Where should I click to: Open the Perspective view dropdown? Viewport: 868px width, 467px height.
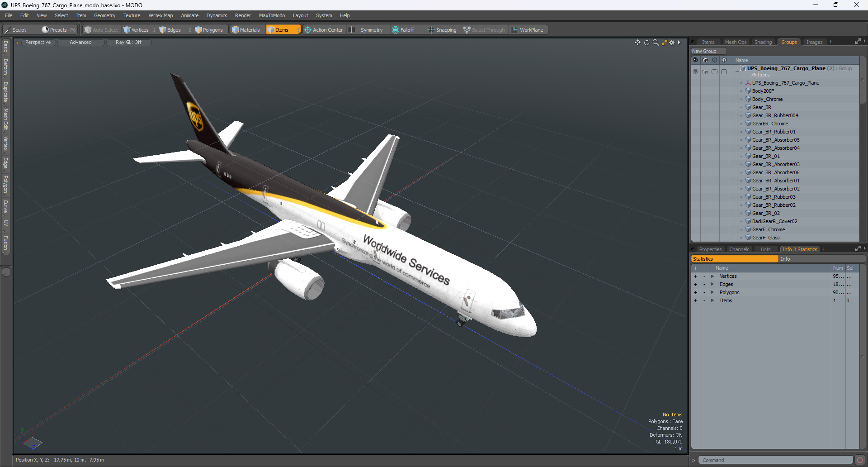click(38, 43)
